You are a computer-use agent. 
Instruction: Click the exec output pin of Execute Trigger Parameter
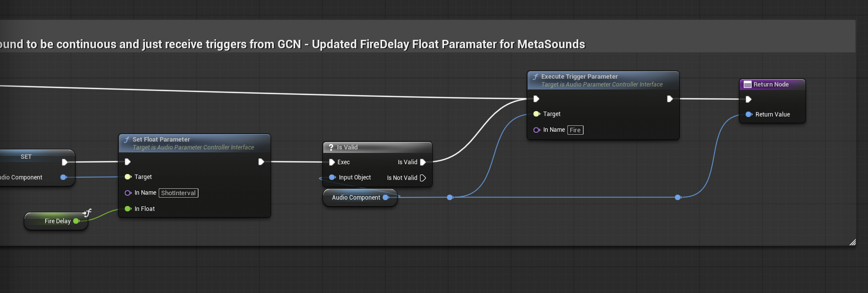tap(670, 99)
